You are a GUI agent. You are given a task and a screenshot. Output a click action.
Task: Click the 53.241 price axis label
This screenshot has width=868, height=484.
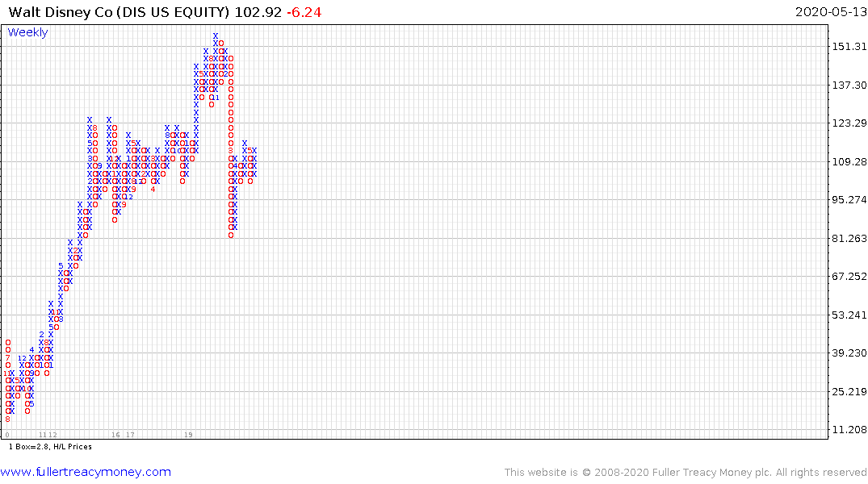849,315
